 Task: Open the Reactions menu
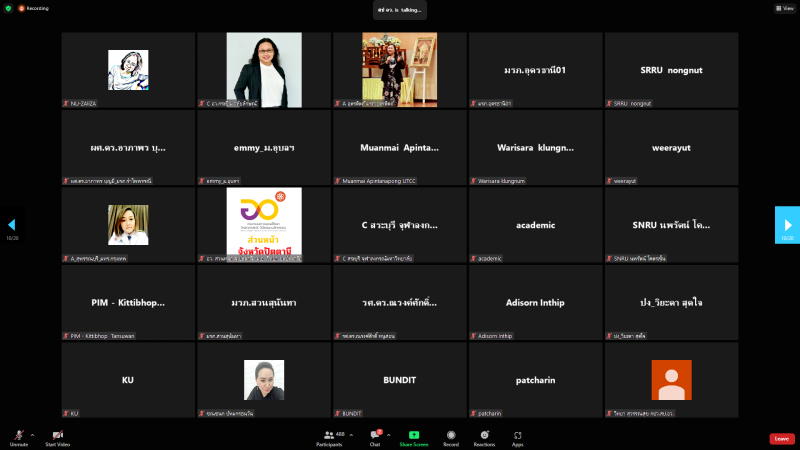tap(484, 437)
